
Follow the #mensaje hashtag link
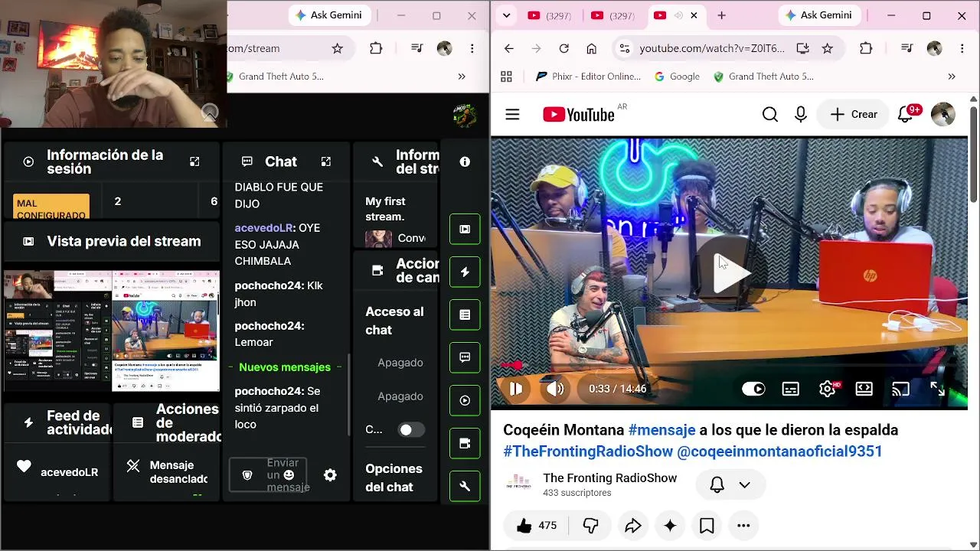click(x=661, y=430)
